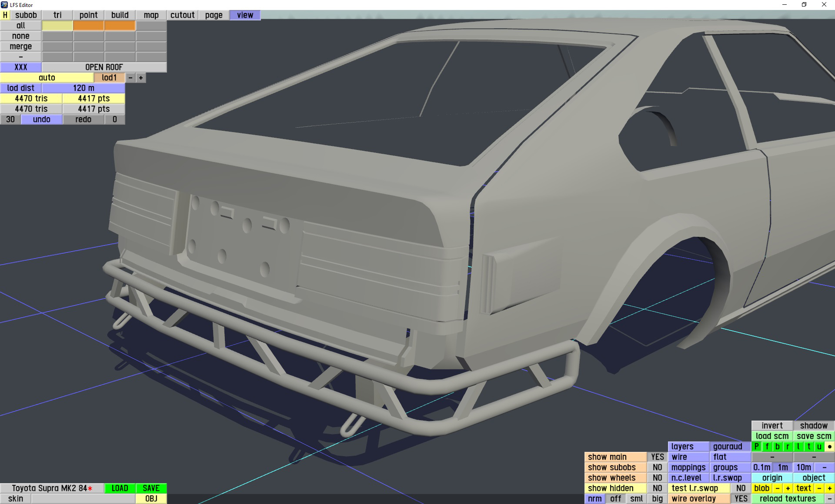Toggle the H hide-interface button
This screenshot has width=835, height=504.
(x=5, y=15)
